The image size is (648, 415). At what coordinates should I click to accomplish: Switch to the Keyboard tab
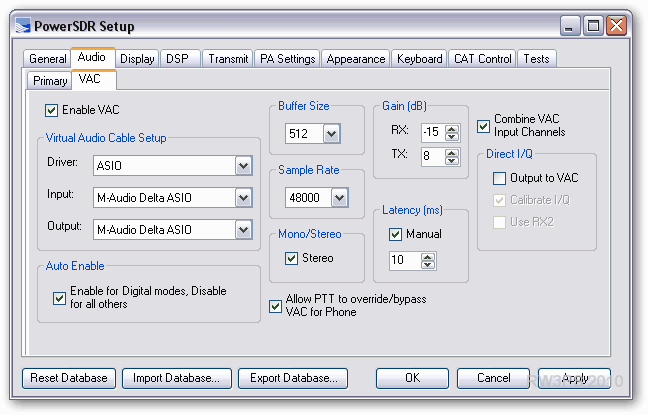pyautogui.click(x=419, y=59)
